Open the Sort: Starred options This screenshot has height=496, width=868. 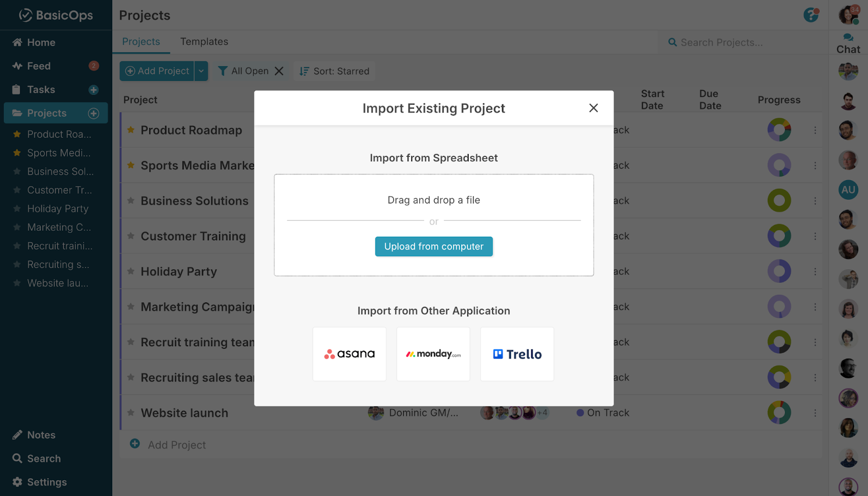pyautogui.click(x=334, y=71)
